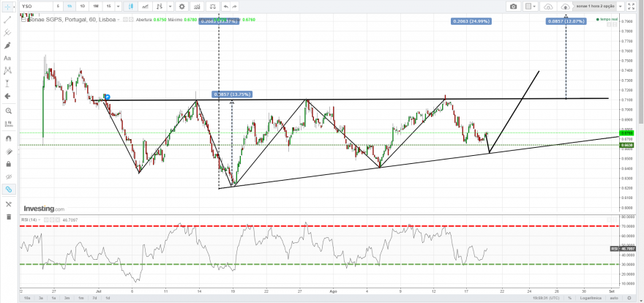
Task: Collapse the Sonae SGPS legend box
Action: [x=23, y=19]
